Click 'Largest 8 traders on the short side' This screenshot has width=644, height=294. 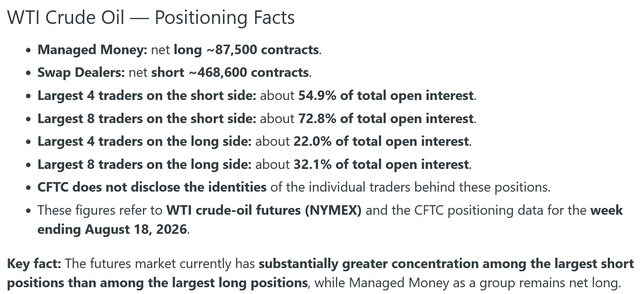tap(147, 119)
